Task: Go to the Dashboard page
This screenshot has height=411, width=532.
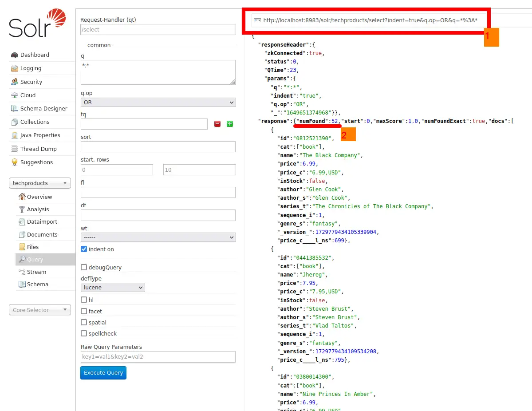Action: (x=35, y=55)
